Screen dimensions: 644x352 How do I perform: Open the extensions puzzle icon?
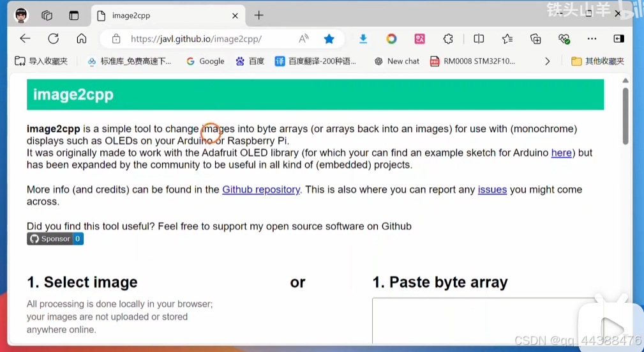[x=448, y=39]
